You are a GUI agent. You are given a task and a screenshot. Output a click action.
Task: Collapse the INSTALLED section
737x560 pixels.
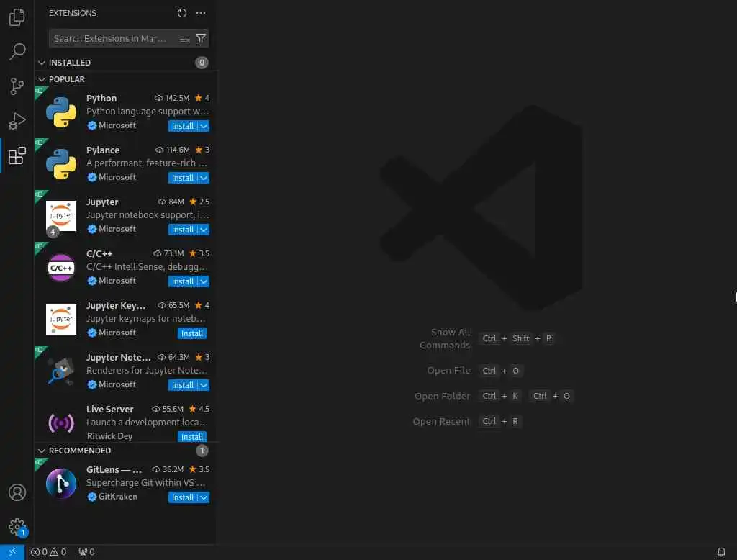(42, 63)
